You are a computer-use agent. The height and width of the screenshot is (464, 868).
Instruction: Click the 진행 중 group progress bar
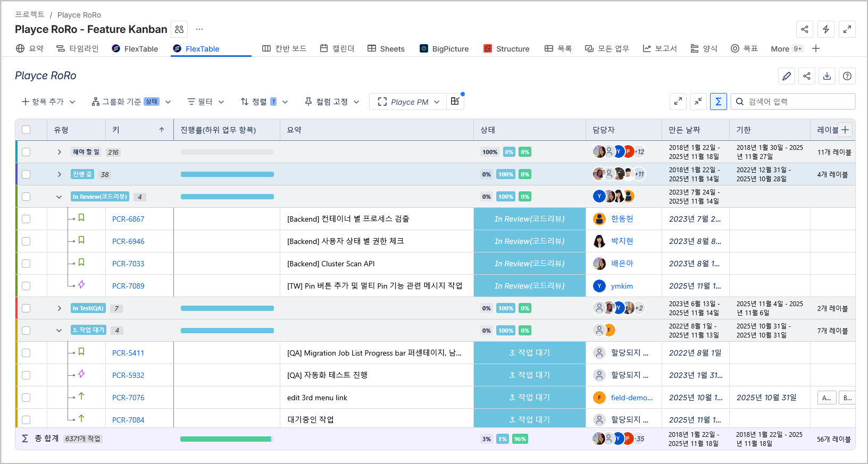pyautogui.click(x=227, y=174)
